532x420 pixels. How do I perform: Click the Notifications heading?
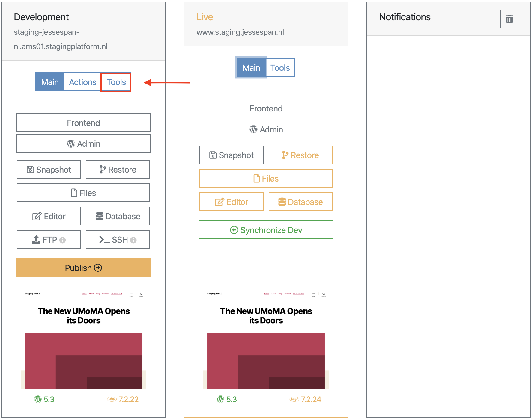[405, 17]
